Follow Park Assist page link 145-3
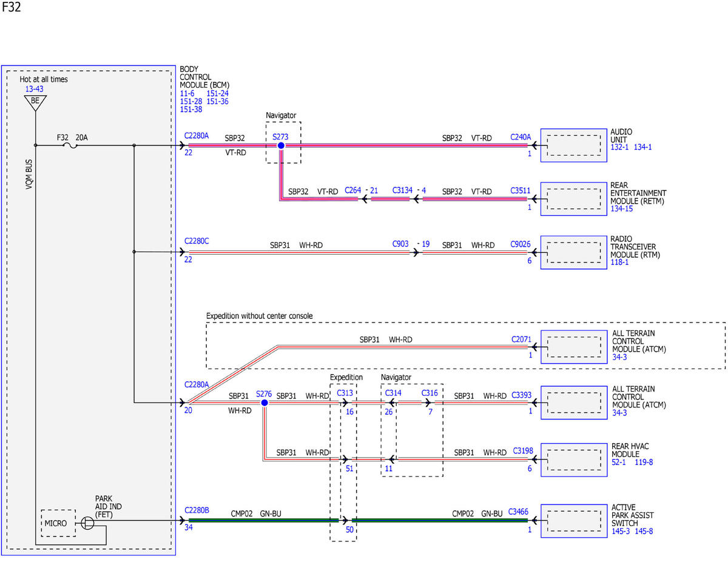The image size is (728, 562). [x=621, y=532]
